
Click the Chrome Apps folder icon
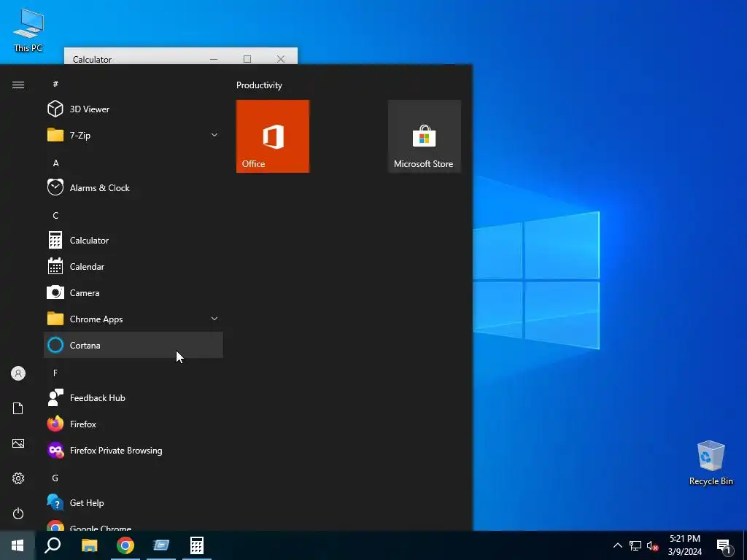pyautogui.click(x=55, y=319)
